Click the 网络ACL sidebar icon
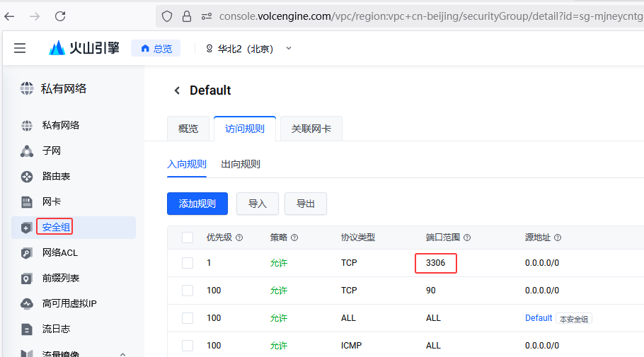The height and width of the screenshot is (357, 644). 27,252
